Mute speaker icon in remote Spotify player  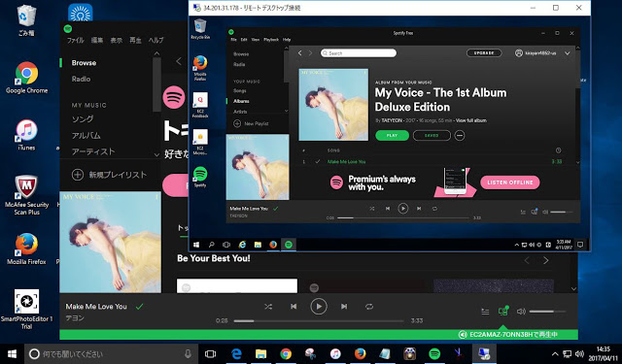tap(545, 212)
